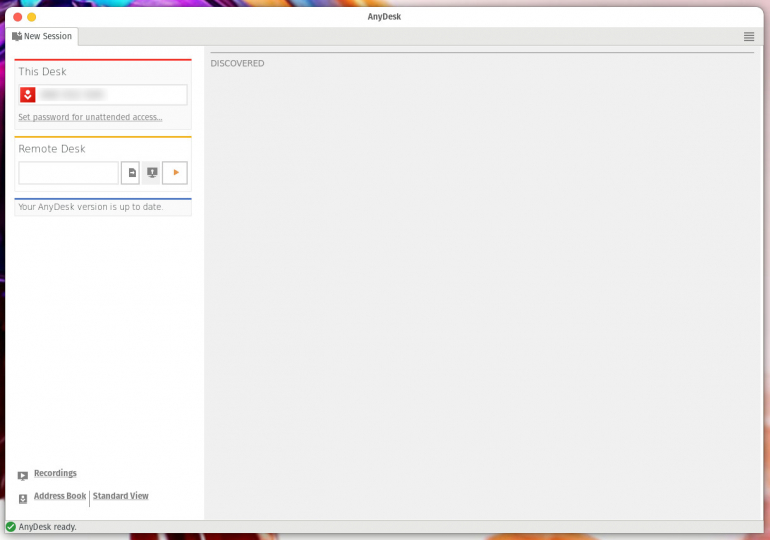Click the green ready status check icon

click(x=11, y=527)
